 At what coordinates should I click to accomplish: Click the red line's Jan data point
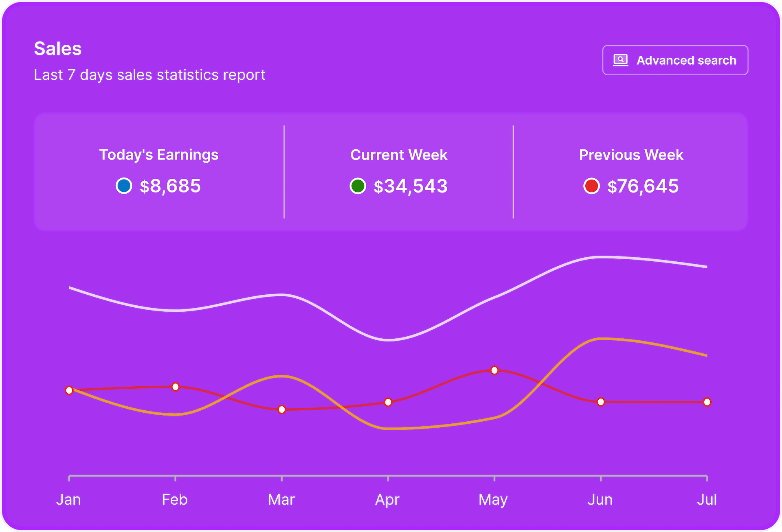[x=69, y=390]
